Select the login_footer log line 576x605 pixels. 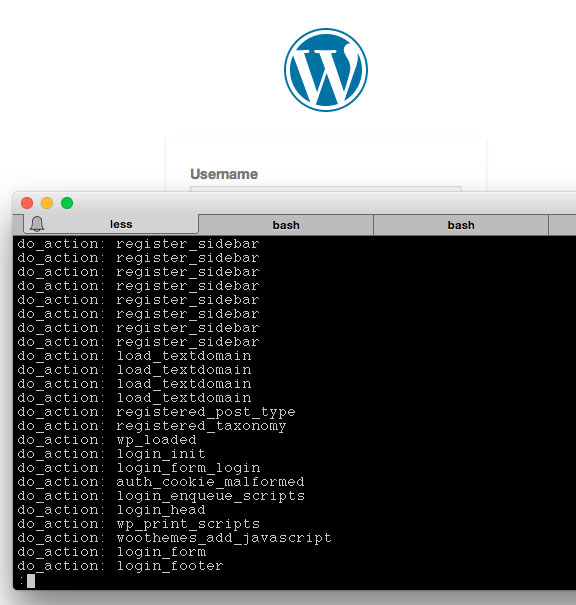120,566
